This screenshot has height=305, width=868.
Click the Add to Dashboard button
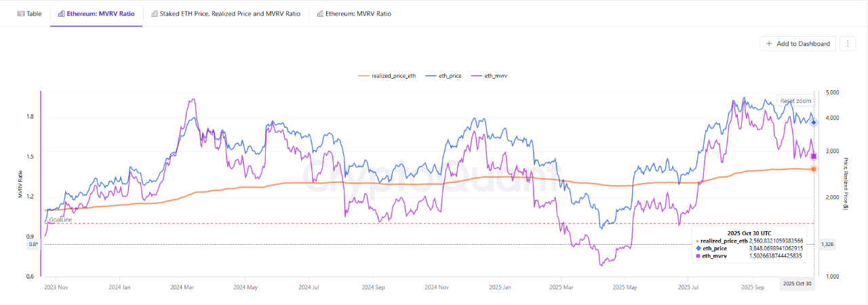click(797, 43)
